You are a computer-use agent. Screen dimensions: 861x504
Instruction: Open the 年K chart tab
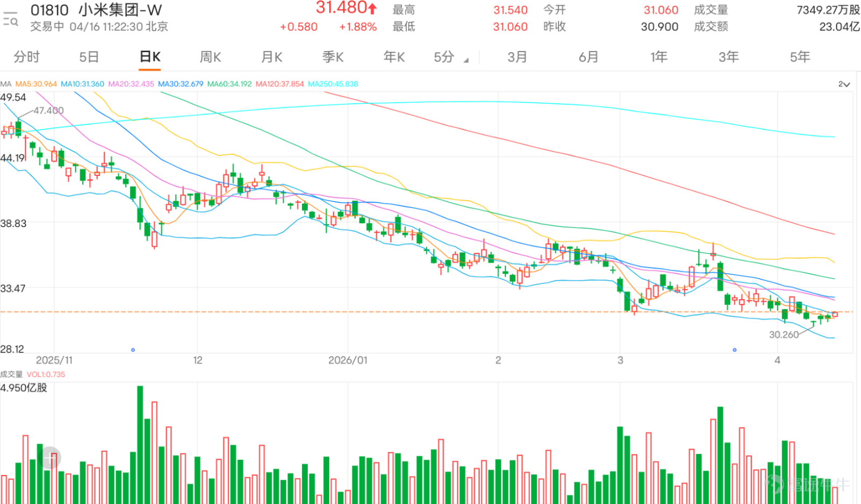(x=394, y=57)
